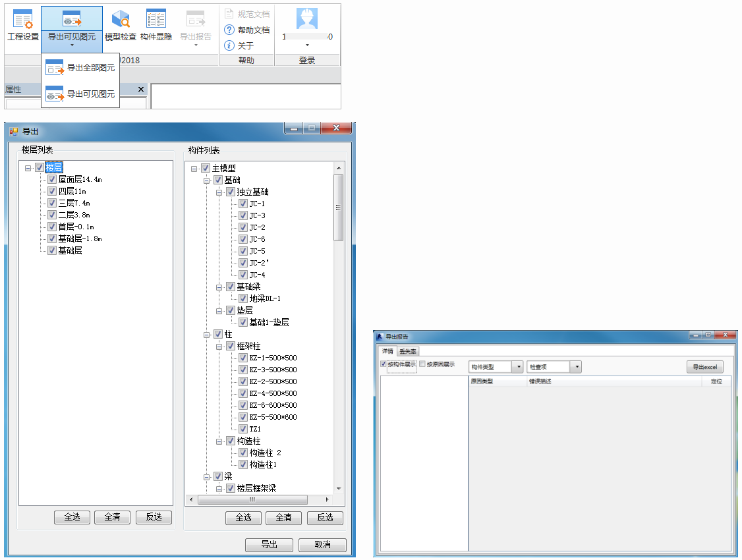Collapse the 柱 node
Screen dimensions: 742x560
206,335
